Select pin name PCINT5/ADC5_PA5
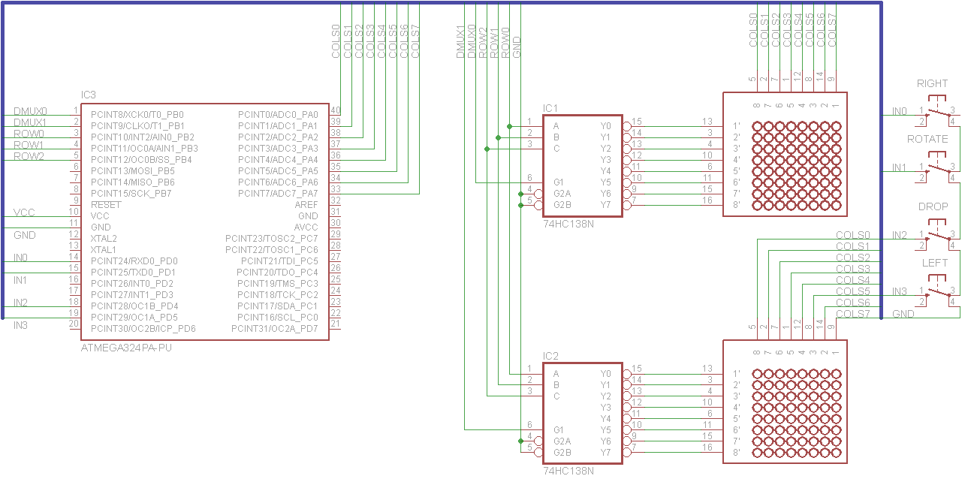980x479 pixels. click(x=278, y=170)
